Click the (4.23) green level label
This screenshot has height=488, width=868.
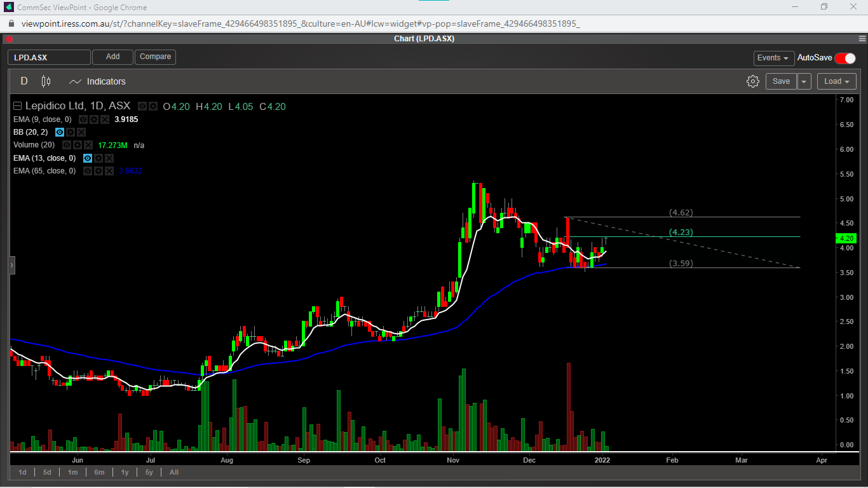[681, 233]
